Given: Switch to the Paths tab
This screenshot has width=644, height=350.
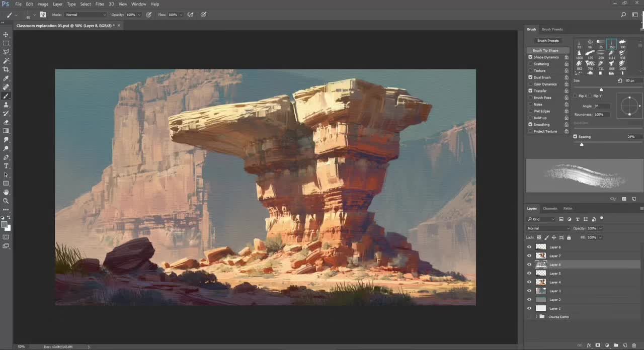Looking at the screenshot, I should tap(568, 208).
